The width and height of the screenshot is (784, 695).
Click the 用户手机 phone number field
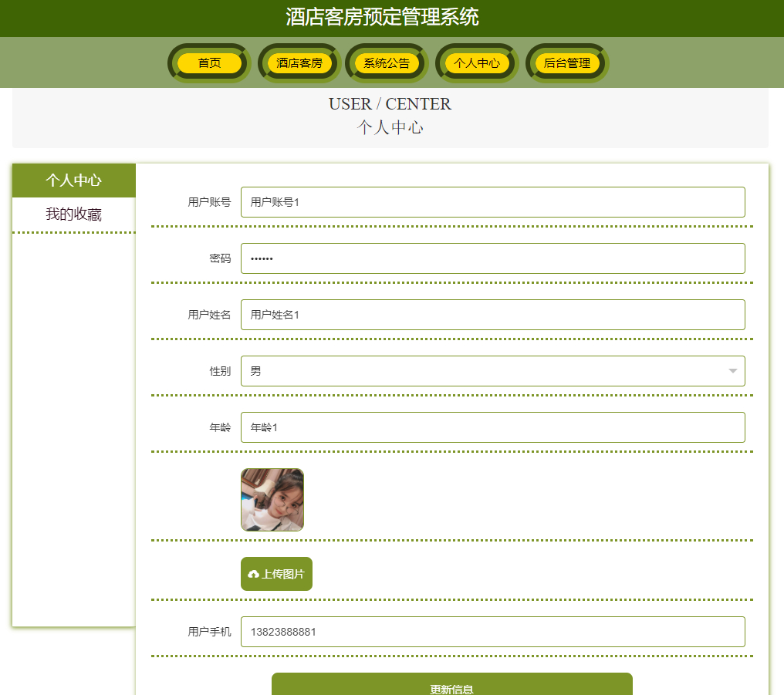[493, 632]
